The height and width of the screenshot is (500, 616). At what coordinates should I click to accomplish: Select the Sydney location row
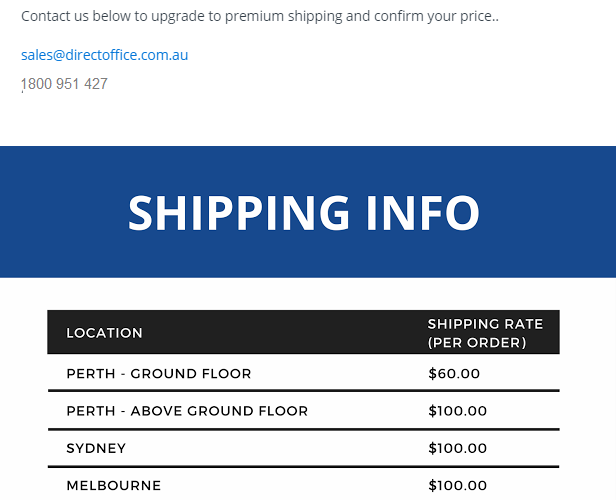(304, 448)
